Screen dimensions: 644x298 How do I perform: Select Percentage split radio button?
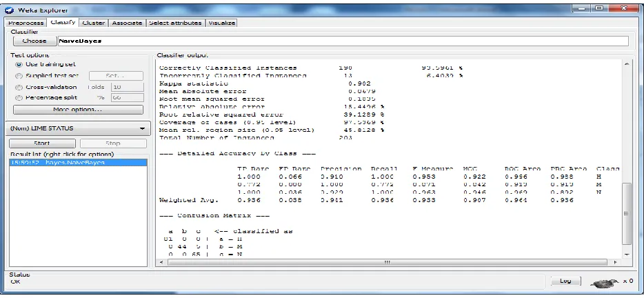pos(19,98)
